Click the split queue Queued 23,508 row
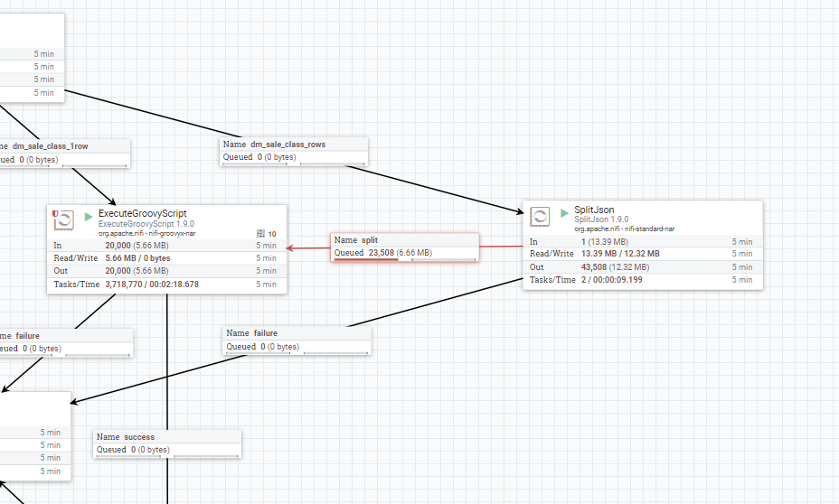 pos(404,253)
